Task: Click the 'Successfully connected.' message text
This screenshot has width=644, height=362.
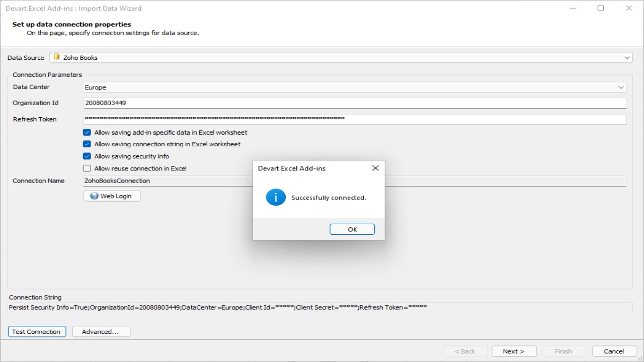Action: pyautogui.click(x=329, y=198)
